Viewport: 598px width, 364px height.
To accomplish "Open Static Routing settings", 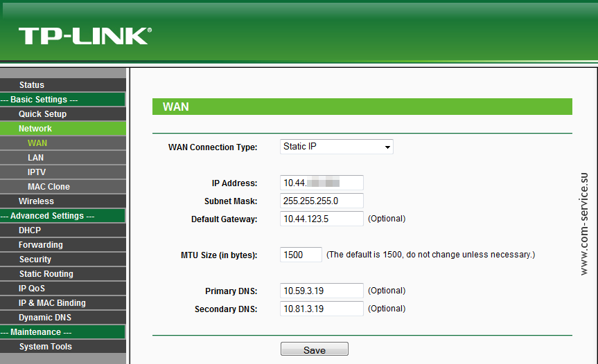I will pos(63,274).
